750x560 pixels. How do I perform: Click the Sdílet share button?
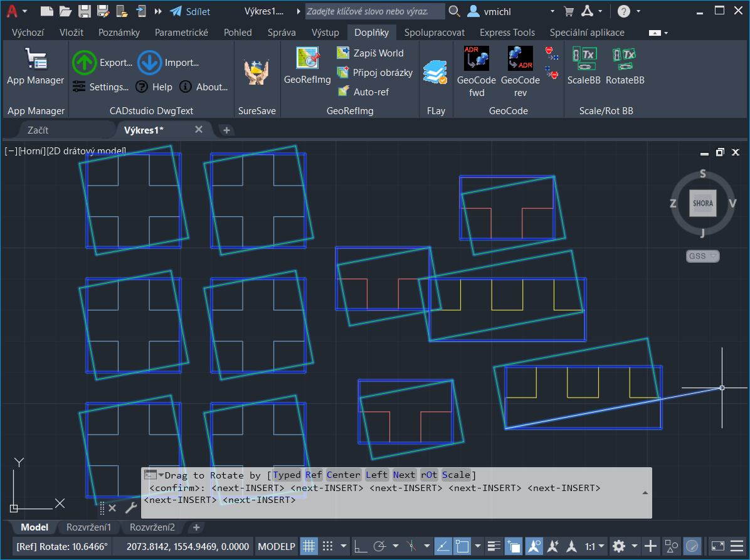(x=190, y=11)
